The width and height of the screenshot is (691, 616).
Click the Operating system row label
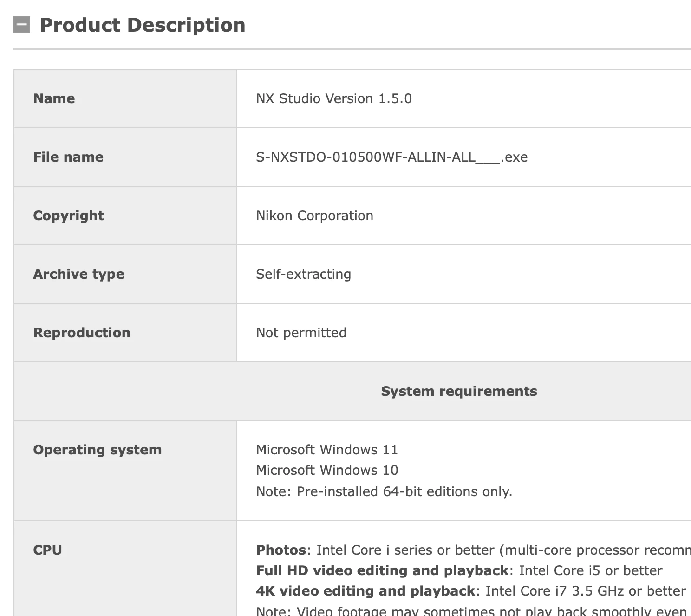coord(98,450)
